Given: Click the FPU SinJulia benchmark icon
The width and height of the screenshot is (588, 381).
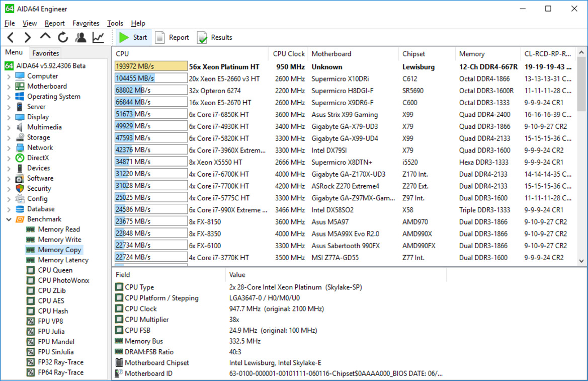Looking at the screenshot, I should click(31, 352).
